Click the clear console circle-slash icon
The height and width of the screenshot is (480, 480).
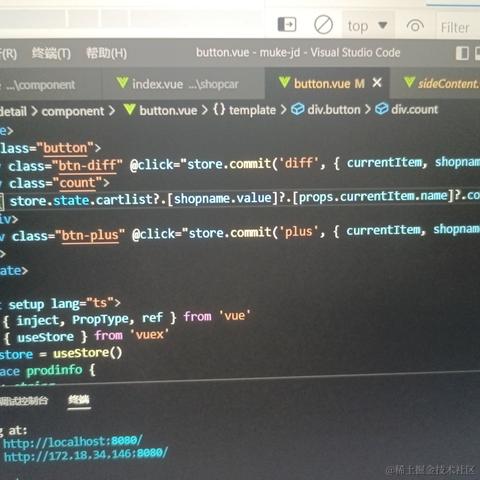(x=323, y=24)
